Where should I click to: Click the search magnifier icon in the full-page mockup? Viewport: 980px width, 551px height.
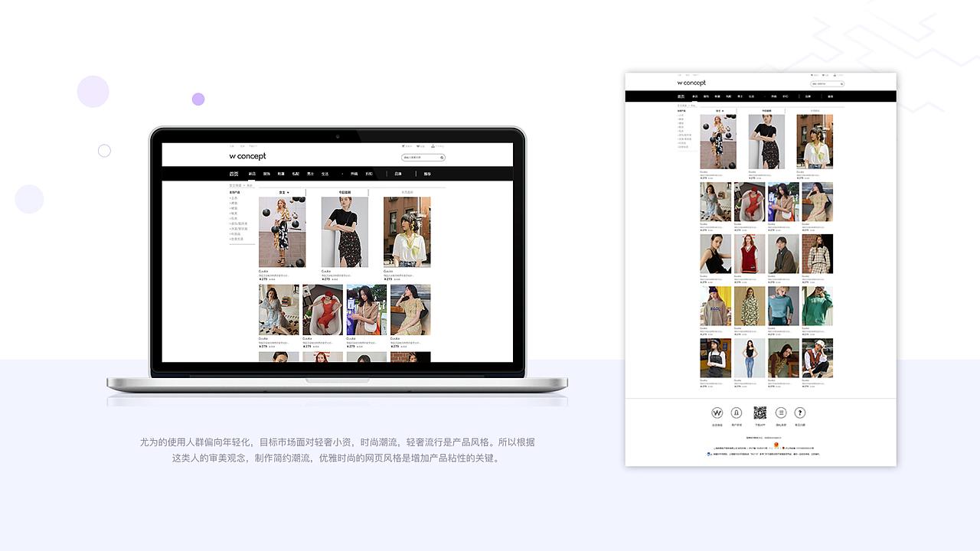(x=841, y=83)
